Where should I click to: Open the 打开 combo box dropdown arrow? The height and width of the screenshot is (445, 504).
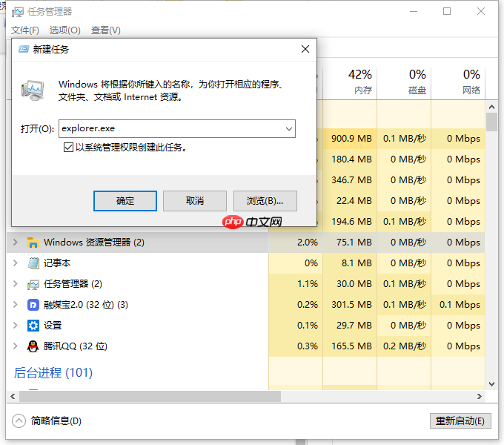[288, 129]
